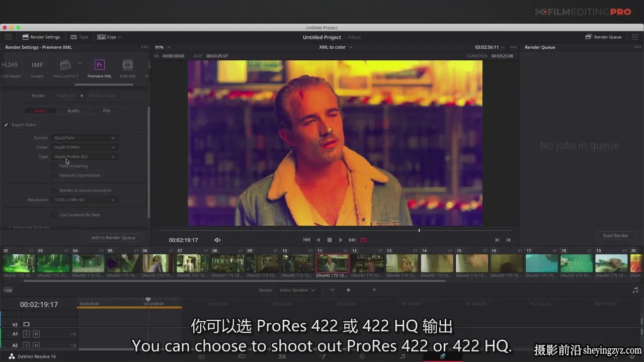Open the Type dropdown showing Apple ProRes 422
The width and height of the screenshot is (644, 362).
85,157
